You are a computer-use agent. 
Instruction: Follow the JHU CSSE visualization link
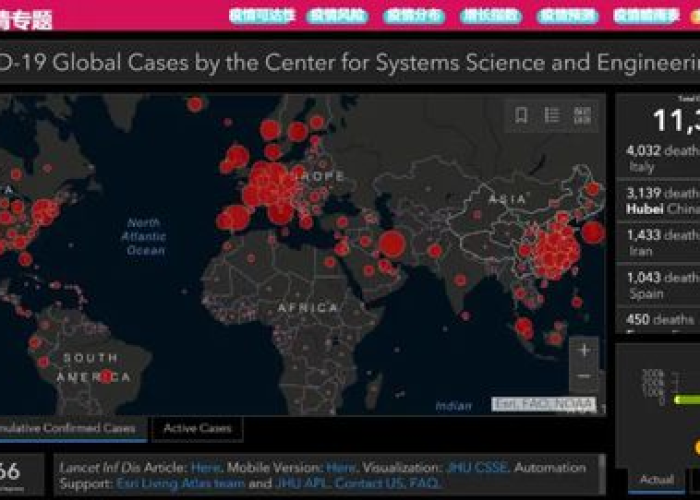477,468
